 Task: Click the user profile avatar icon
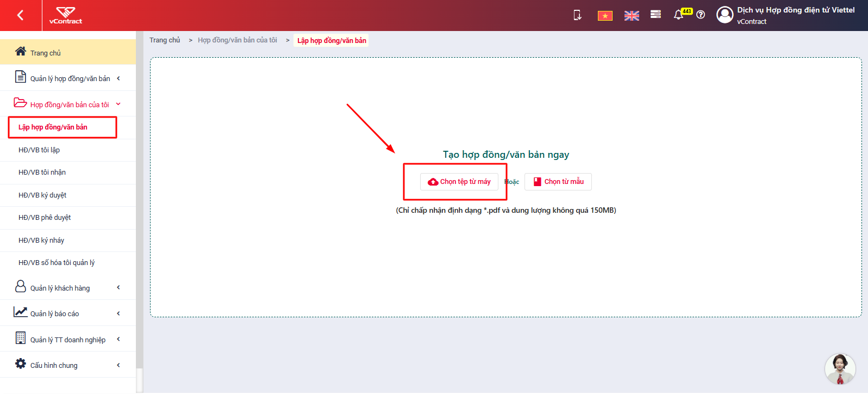click(725, 15)
